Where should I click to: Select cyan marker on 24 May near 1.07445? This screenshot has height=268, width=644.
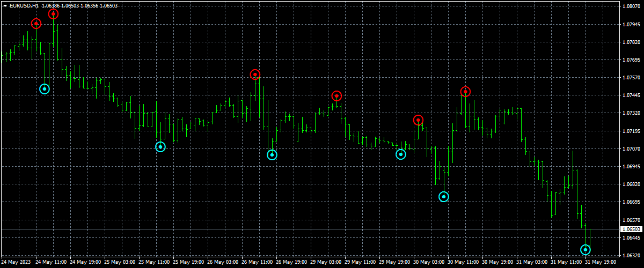45,89
